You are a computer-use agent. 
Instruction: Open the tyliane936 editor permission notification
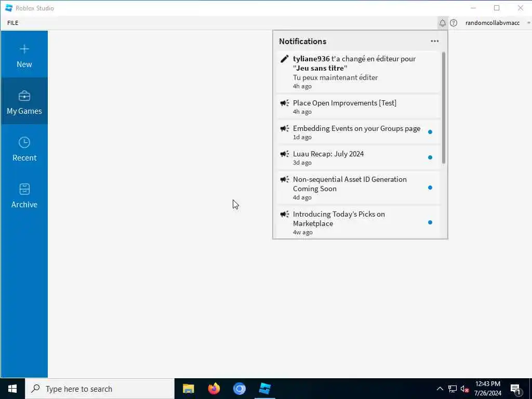pos(358,72)
